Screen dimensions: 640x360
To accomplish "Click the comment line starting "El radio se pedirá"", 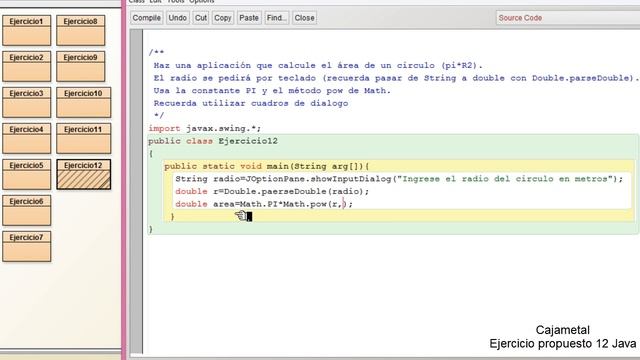I will click(396, 78).
